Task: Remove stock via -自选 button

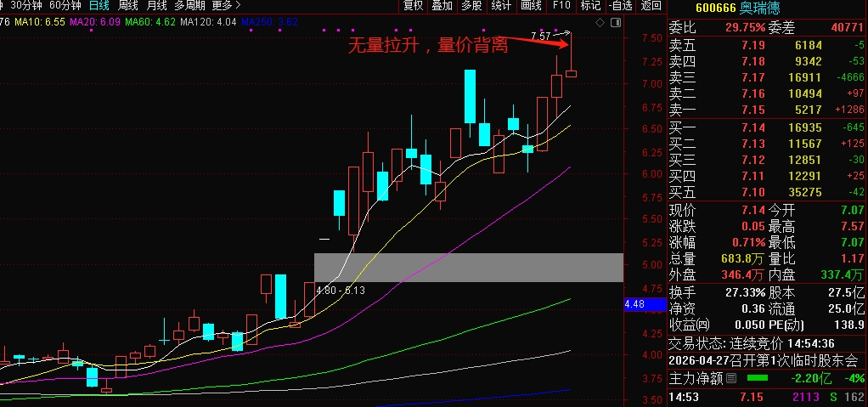Action: [620, 6]
